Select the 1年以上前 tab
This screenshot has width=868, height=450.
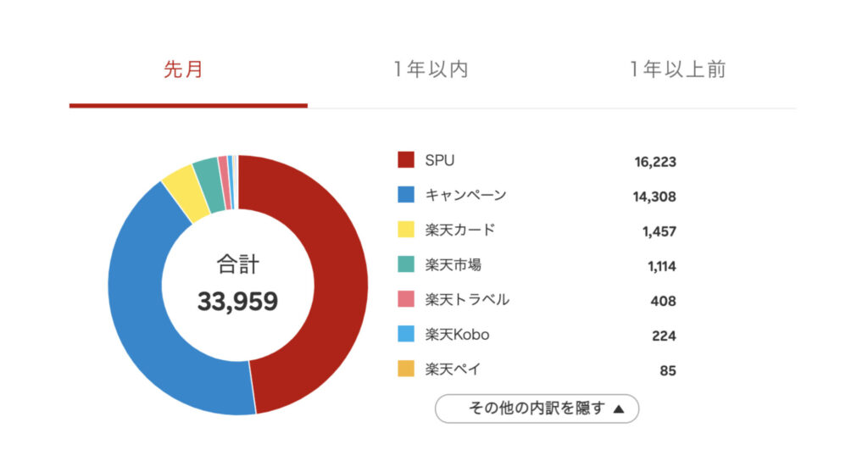click(677, 70)
